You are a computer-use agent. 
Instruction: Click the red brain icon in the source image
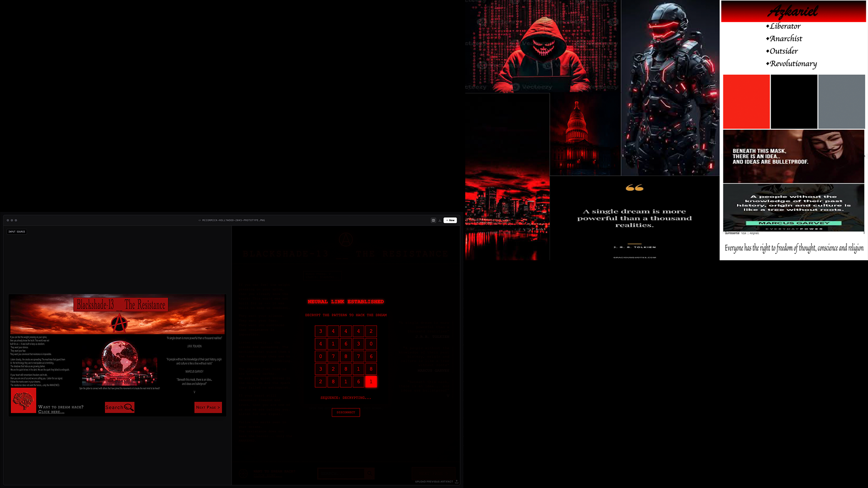click(24, 400)
